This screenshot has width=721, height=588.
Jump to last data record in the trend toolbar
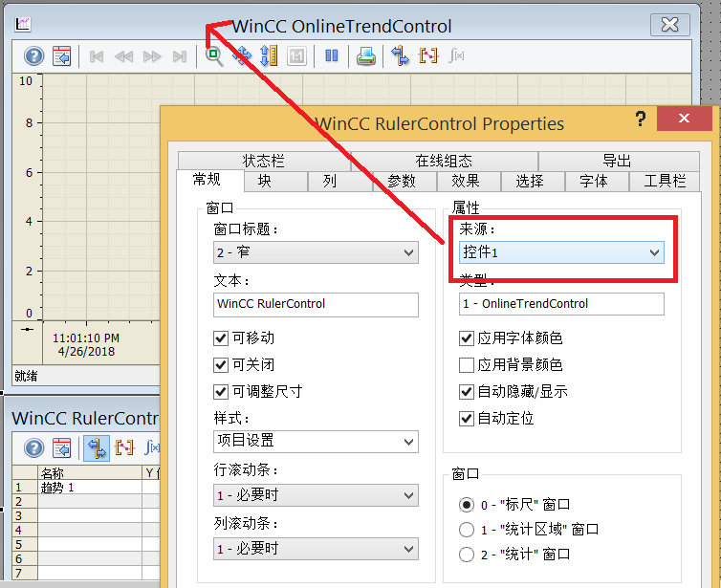pos(180,56)
